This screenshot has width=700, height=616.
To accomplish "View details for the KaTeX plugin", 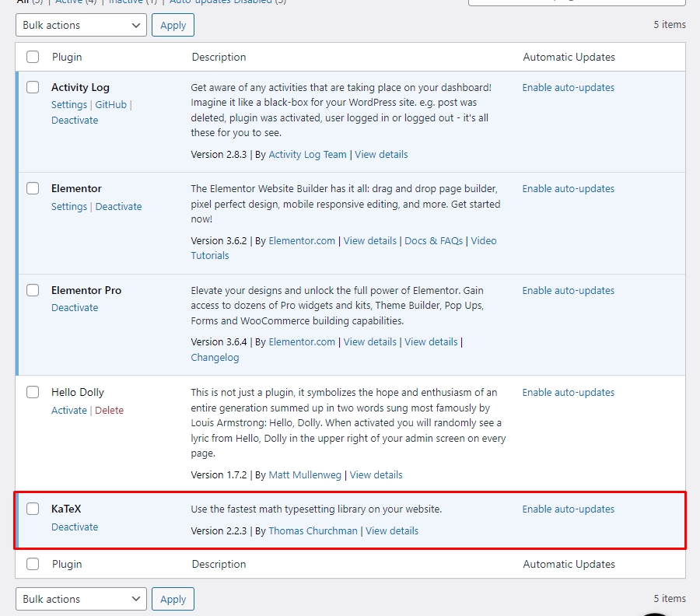I will click(392, 530).
